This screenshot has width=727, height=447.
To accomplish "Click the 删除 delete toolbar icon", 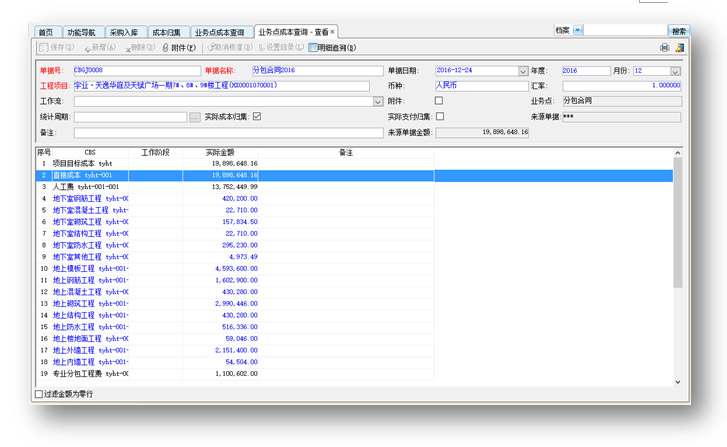I will point(128,48).
